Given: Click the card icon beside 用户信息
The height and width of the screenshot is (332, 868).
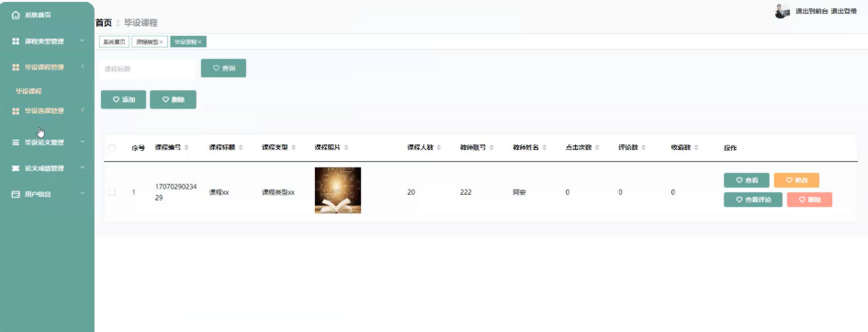Looking at the screenshot, I should (x=16, y=195).
